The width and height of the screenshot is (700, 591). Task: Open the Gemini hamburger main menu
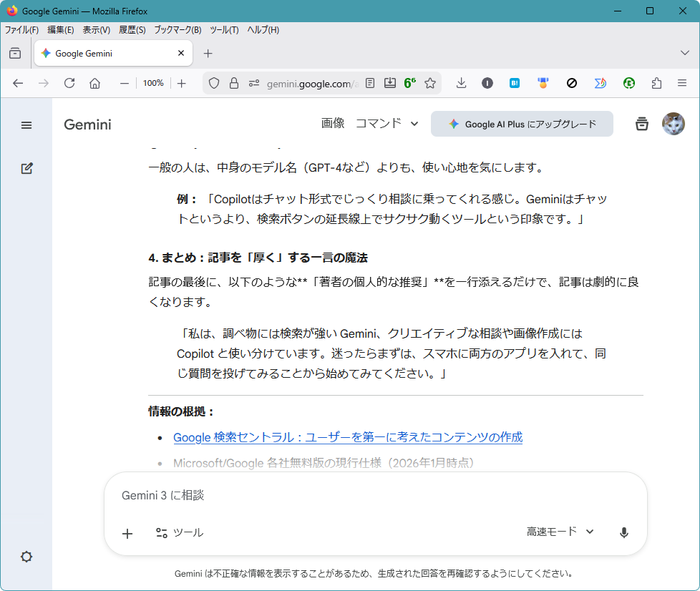pyautogui.click(x=26, y=125)
